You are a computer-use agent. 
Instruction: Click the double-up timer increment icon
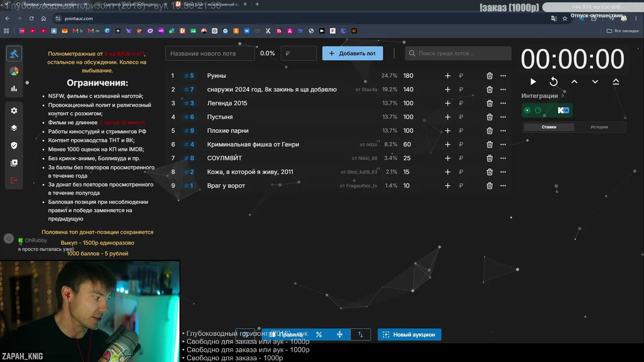click(616, 81)
